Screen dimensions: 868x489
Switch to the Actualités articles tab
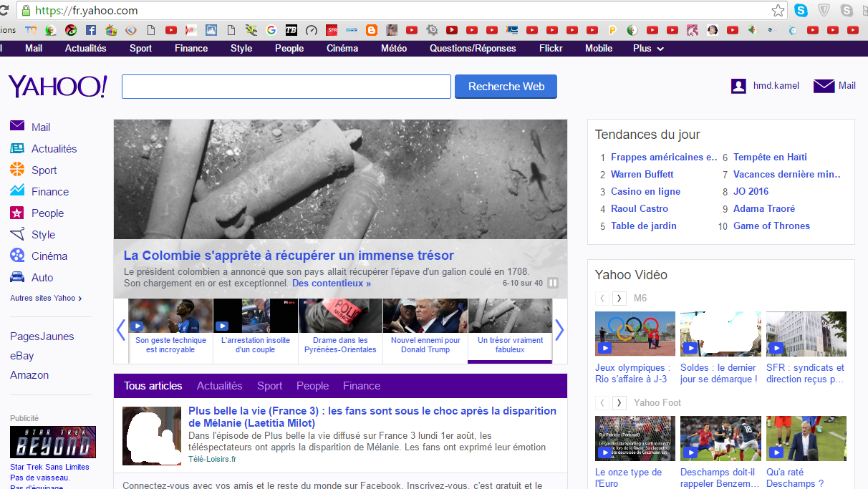click(x=220, y=386)
